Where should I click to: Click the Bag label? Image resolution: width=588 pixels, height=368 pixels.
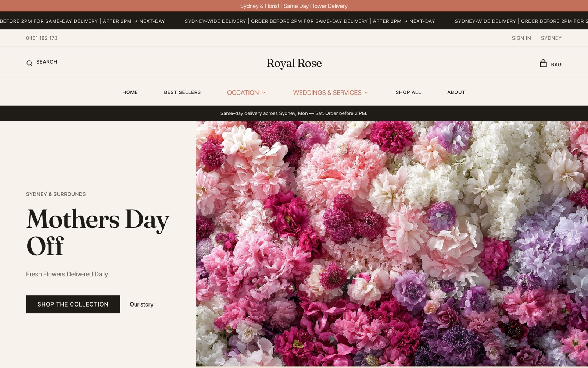[x=556, y=64]
